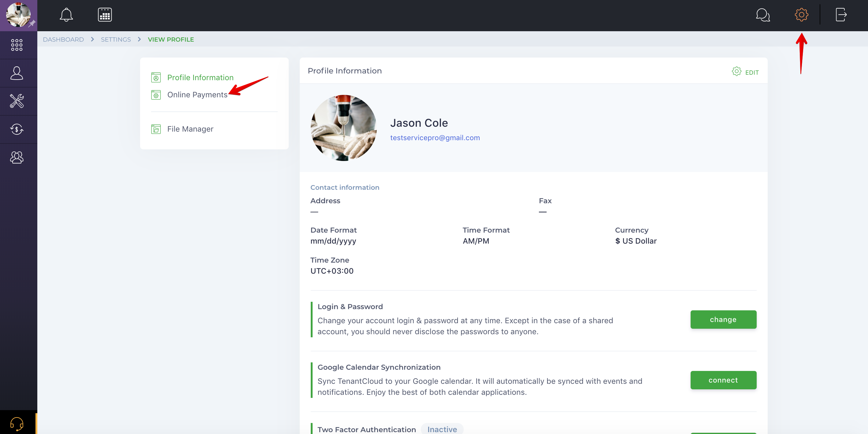Screen dimensions: 868x434
Task: Open the support headset icon
Action: coord(17,423)
